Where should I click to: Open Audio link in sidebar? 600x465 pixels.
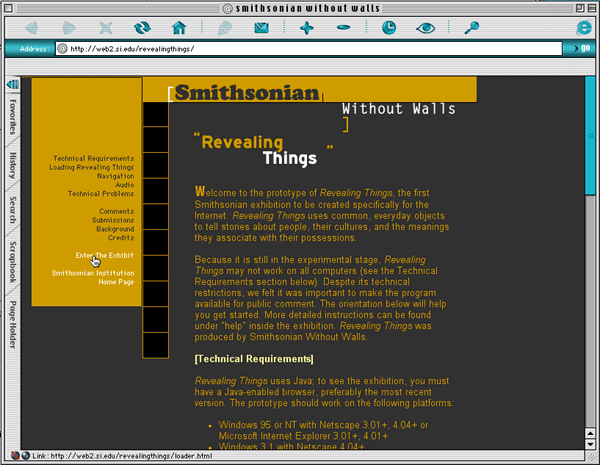click(x=125, y=185)
